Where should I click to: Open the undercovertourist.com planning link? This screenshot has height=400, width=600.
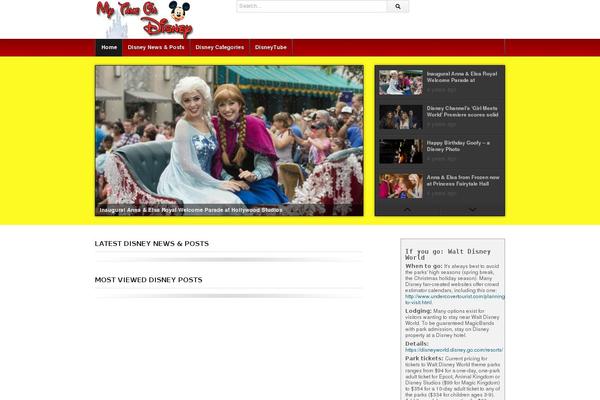[455, 299]
